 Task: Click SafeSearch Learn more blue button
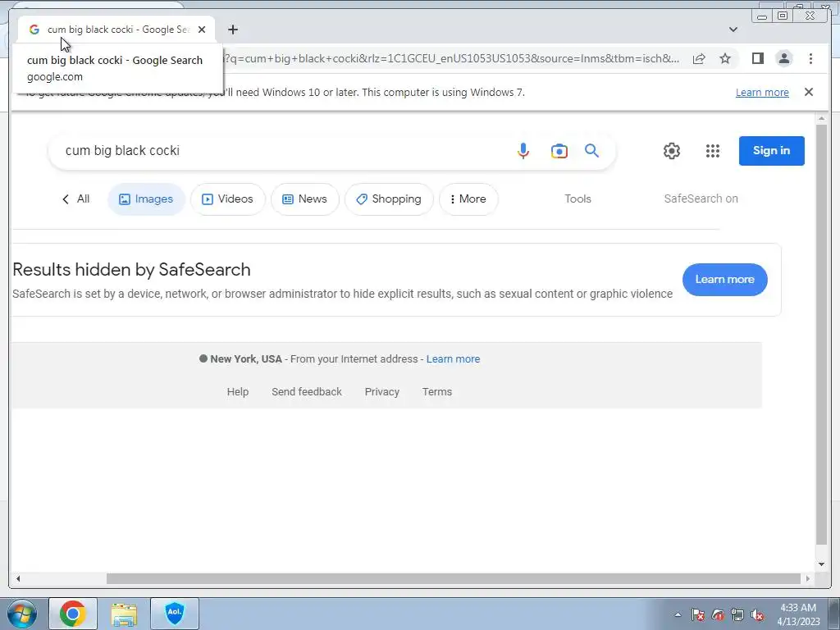(724, 279)
